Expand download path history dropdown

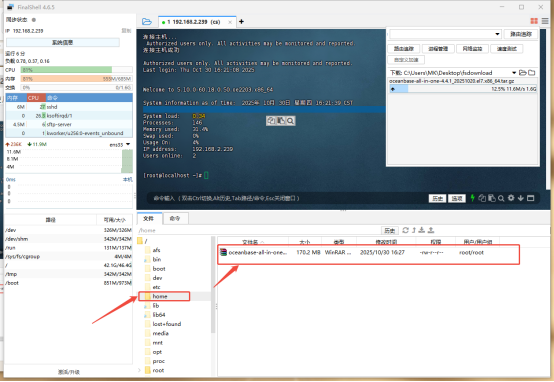tap(514, 73)
